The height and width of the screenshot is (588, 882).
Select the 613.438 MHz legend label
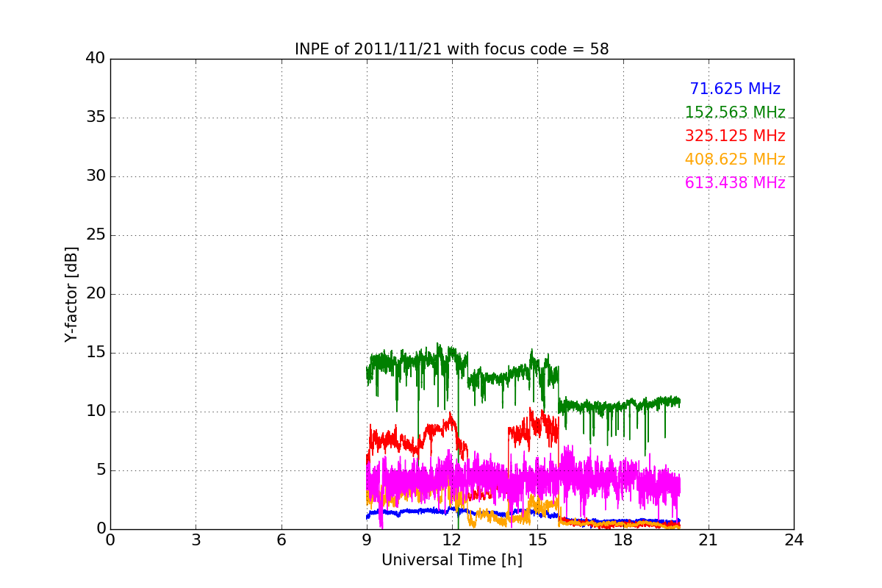735,183
